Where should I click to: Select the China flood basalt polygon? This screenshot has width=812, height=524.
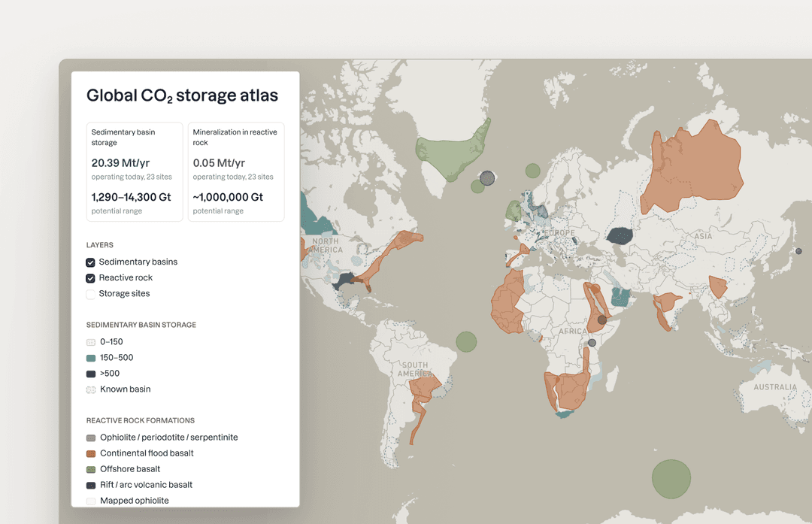point(718,287)
